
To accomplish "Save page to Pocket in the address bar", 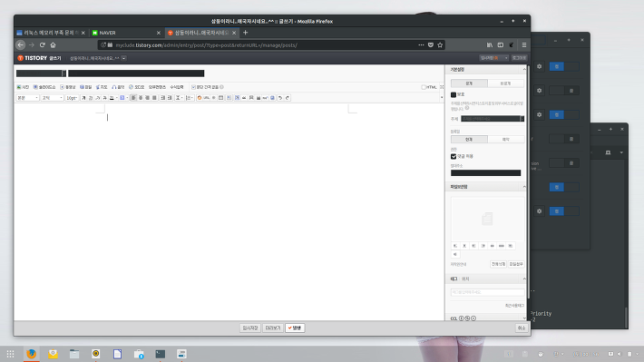I will [431, 44].
